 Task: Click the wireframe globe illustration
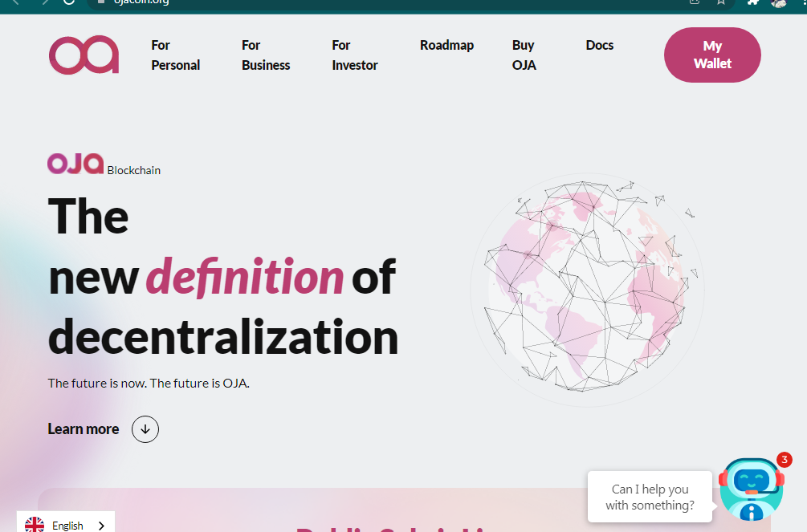pos(587,290)
